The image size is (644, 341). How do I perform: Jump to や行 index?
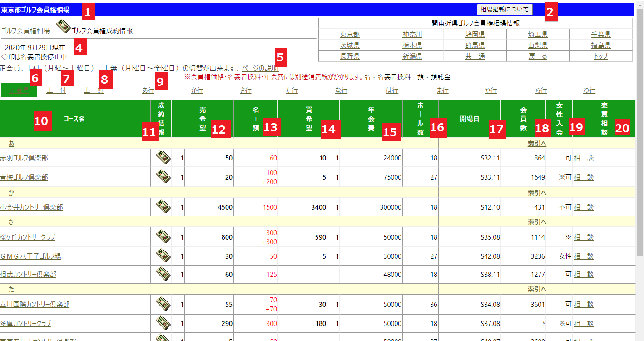pyautogui.click(x=490, y=90)
